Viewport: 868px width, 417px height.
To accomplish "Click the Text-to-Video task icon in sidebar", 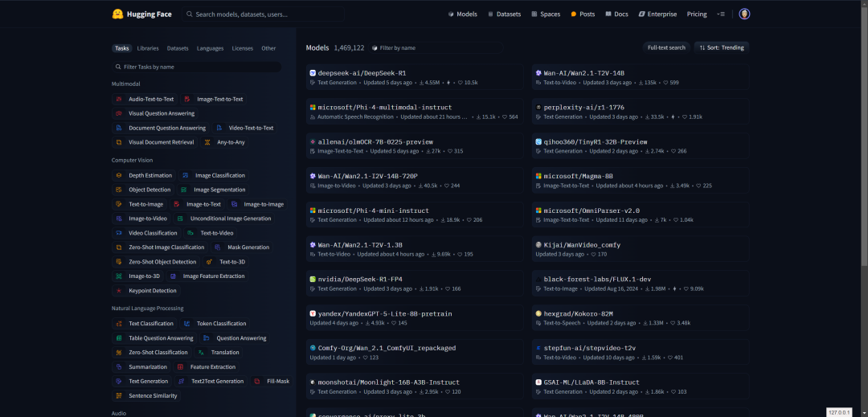I will (x=190, y=233).
